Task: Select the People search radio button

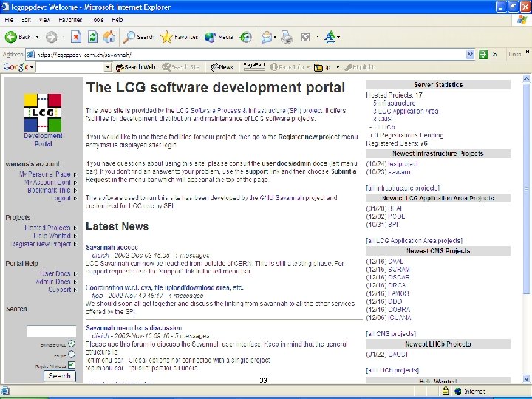Action: pos(71,355)
